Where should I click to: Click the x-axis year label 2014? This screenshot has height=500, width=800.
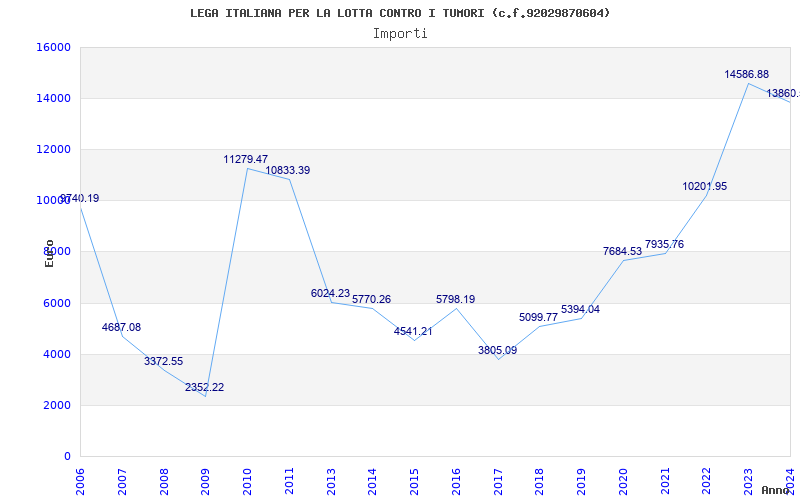(x=373, y=482)
